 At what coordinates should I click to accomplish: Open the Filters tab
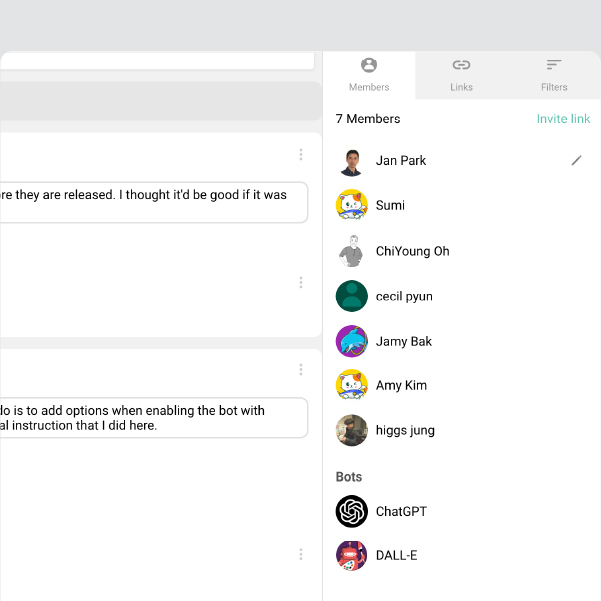click(x=554, y=75)
